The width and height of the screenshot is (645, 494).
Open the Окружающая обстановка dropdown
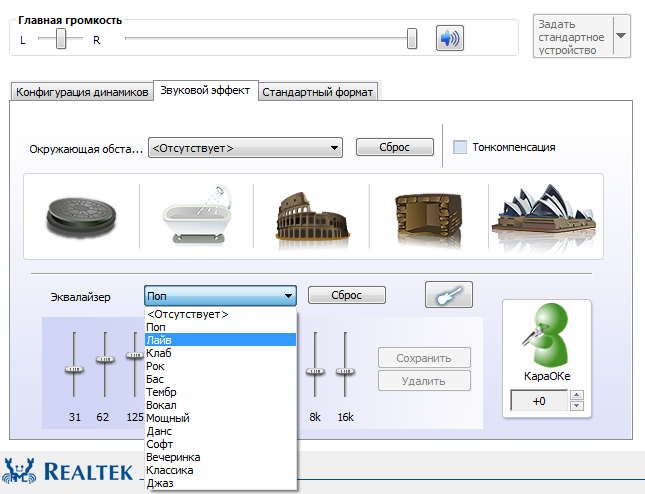click(245, 148)
